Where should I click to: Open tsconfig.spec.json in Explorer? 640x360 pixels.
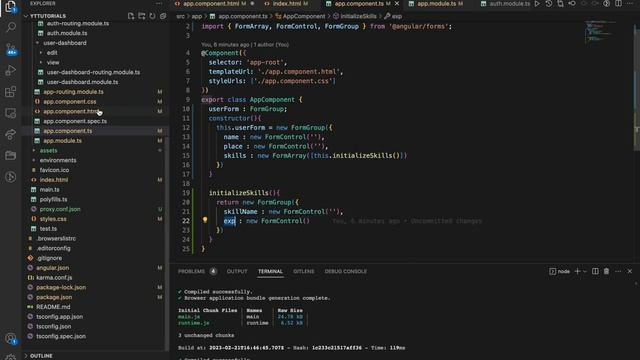[x=61, y=337]
